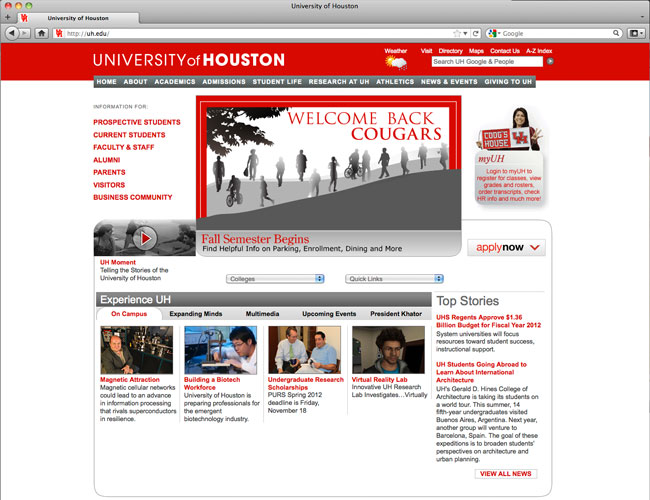Open UH Students Going Abroad story

481,372
